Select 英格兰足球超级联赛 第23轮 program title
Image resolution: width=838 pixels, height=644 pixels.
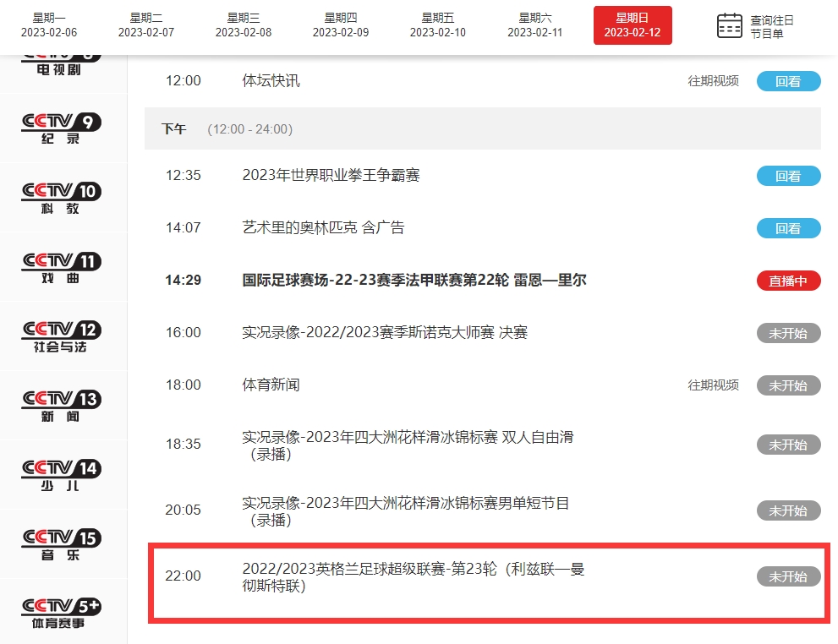414,577
